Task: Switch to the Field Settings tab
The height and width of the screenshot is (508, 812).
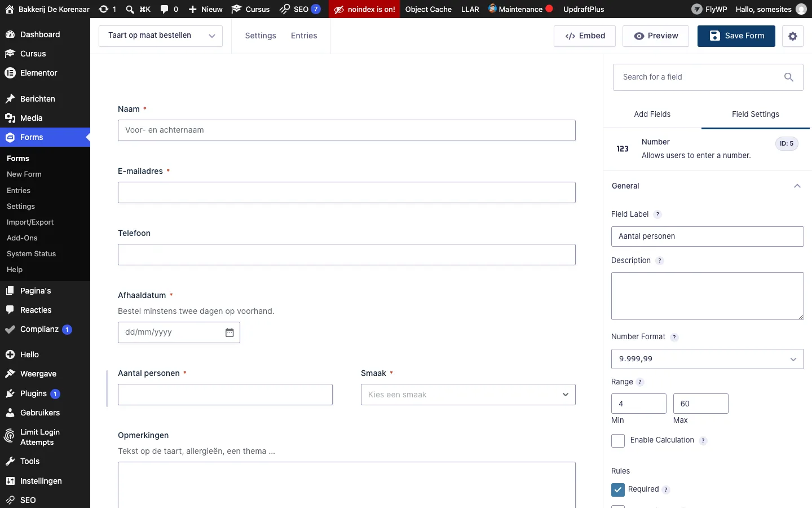Action: pos(756,115)
